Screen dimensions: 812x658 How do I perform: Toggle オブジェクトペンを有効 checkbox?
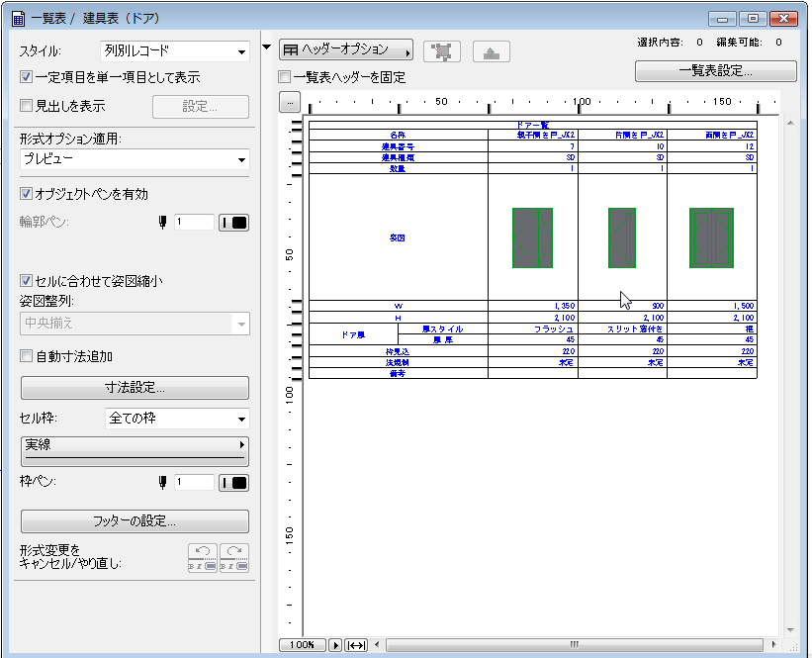tap(26, 194)
